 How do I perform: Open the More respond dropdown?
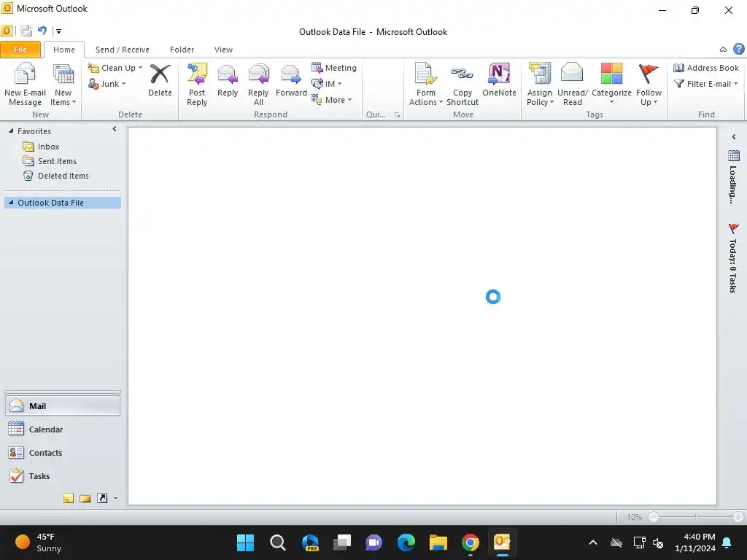(x=332, y=100)
